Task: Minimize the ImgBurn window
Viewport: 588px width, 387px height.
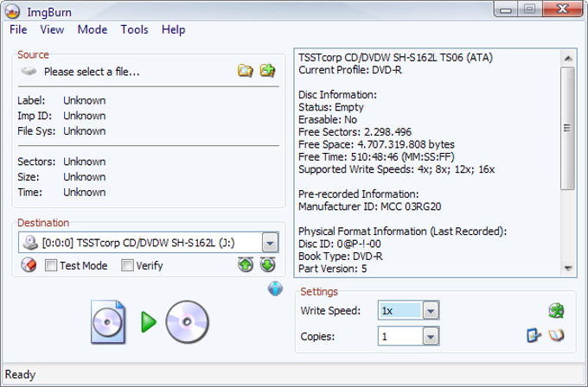Action: [506, 9]
